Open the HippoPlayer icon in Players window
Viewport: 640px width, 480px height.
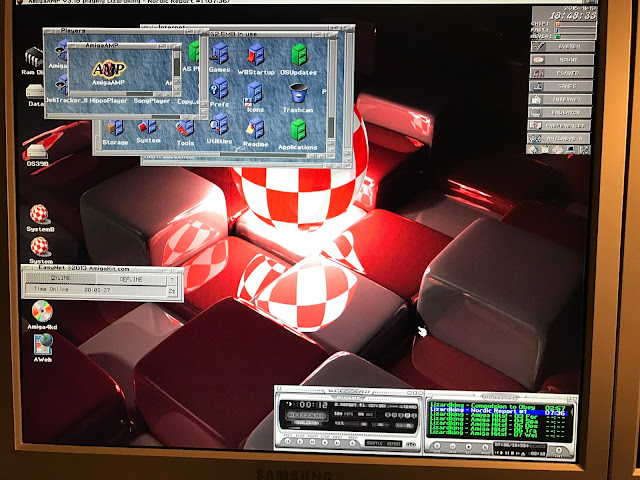coord(108,100)
